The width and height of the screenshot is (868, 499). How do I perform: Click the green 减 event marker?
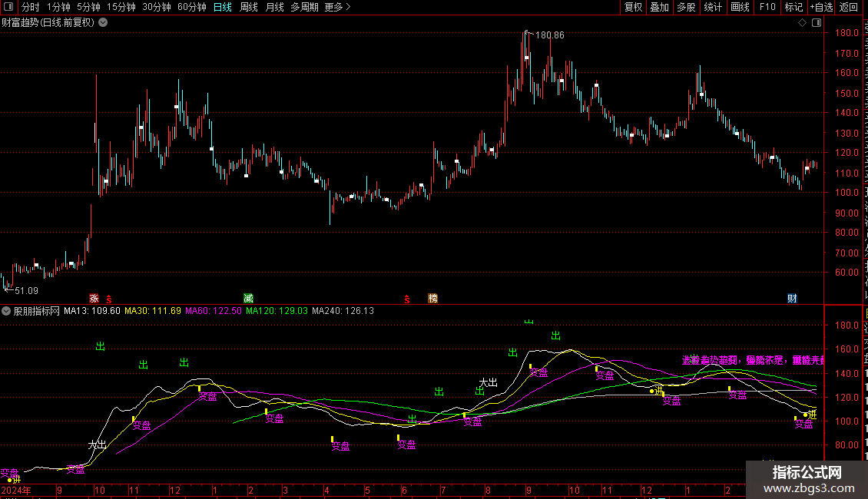(249, 299)
